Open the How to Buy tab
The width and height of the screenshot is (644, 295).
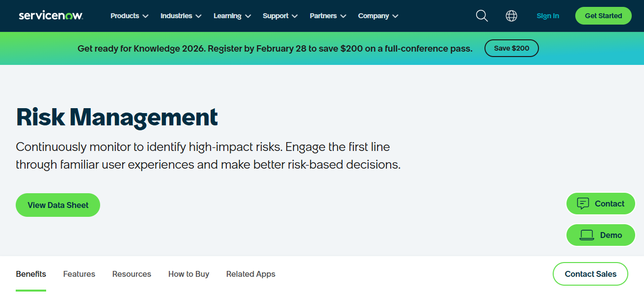pyautogui.click(x=188, y=274)
